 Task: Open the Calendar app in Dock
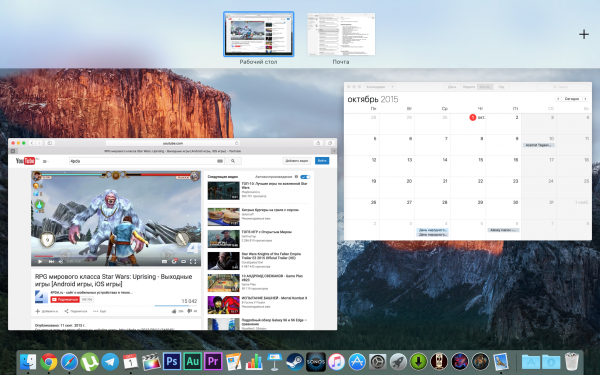(x=130, y=362)
